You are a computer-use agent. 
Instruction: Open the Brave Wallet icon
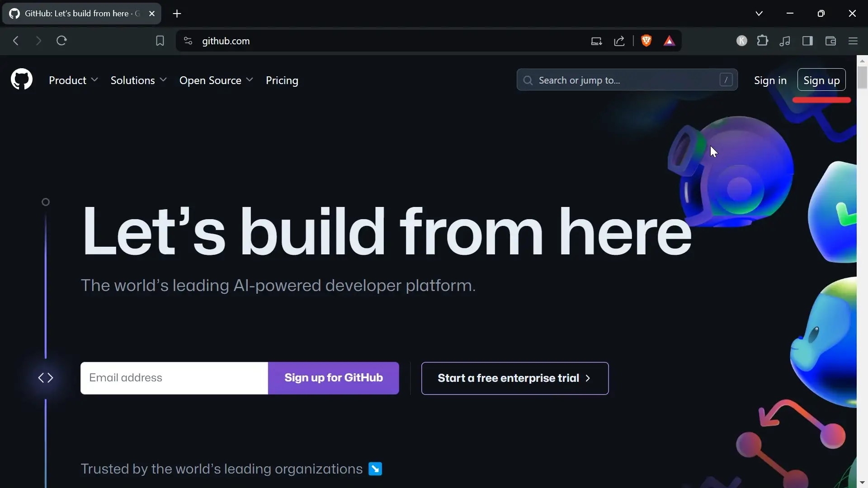(830, 41)
